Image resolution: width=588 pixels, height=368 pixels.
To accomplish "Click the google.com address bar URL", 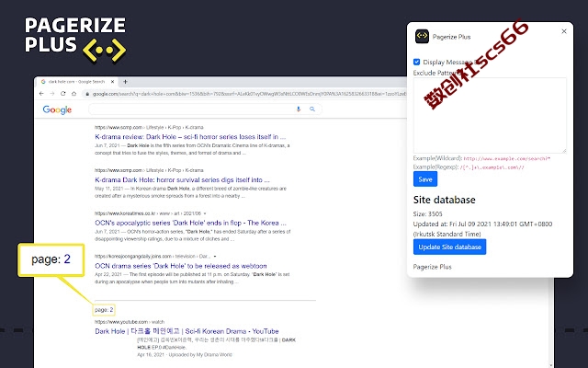I will 249,94.
